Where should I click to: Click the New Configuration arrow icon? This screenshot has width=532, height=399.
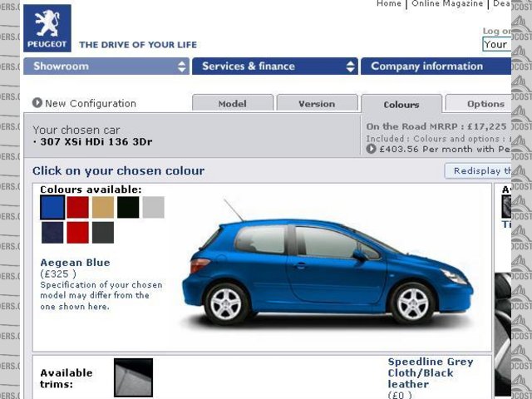click(37, 103)
